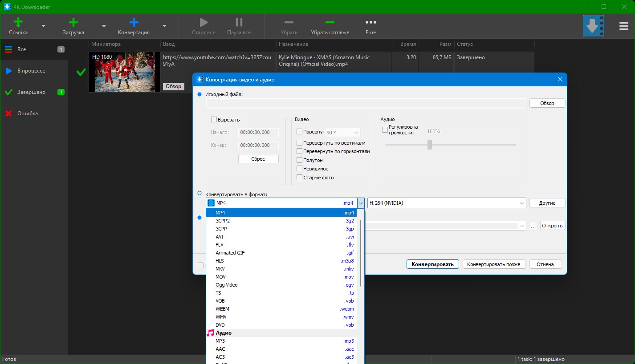Open the H.264 (NVIDIA) codec dropdown
The width and height of the screenshot is (635, 364).
coord(447,203)
